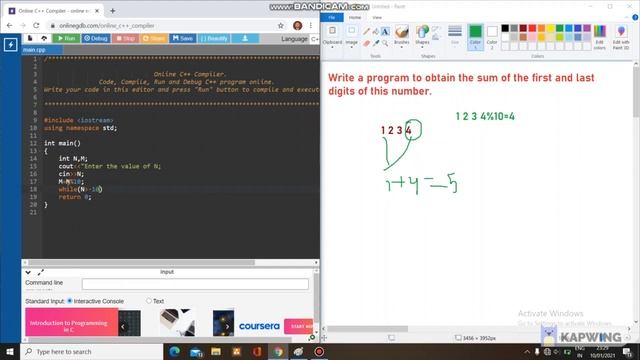
Task: Click the Save button in OnlineGDB
Action: click(182, 38)
